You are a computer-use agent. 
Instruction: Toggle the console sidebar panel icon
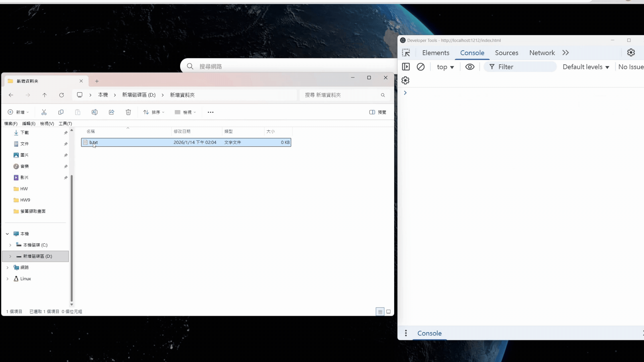click(x=406, y=67)
